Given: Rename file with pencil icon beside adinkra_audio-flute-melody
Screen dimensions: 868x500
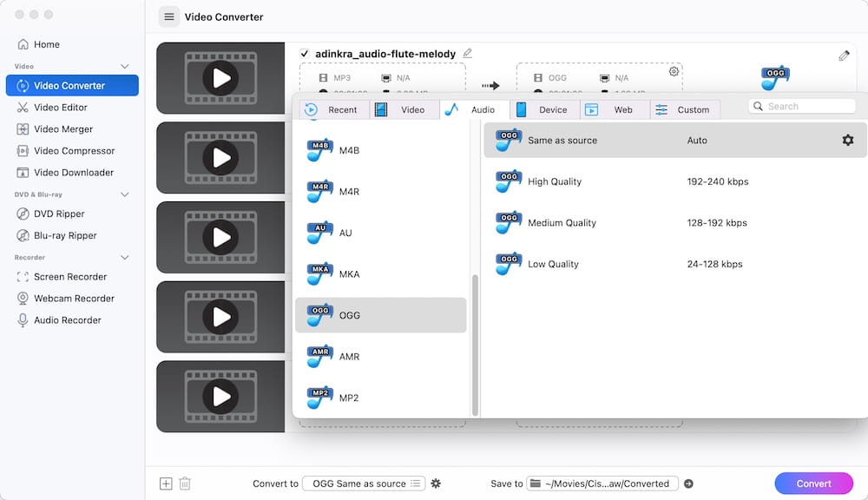Looking at the screenshot, I should 467,53.
